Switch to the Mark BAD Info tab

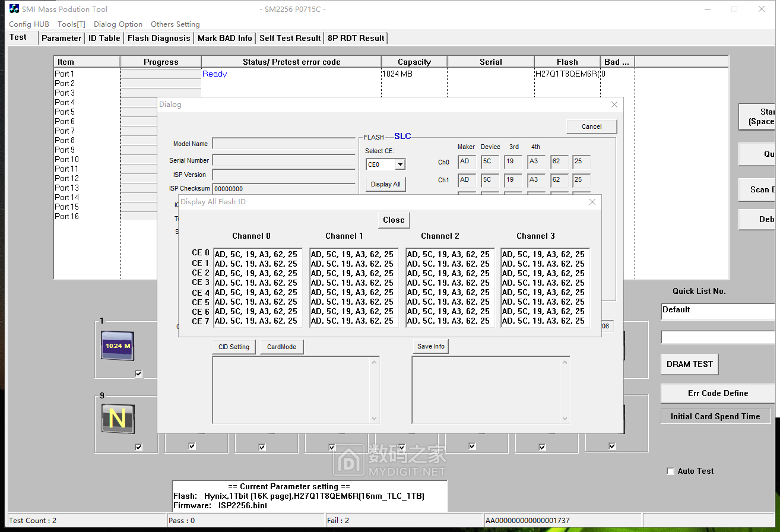(x=224, y=38)
